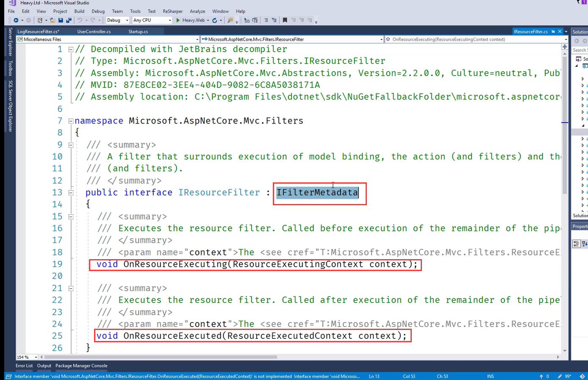
Task: Collapse the namespace block at line 7
Action: pyautogui.click(x=71, y=121)
